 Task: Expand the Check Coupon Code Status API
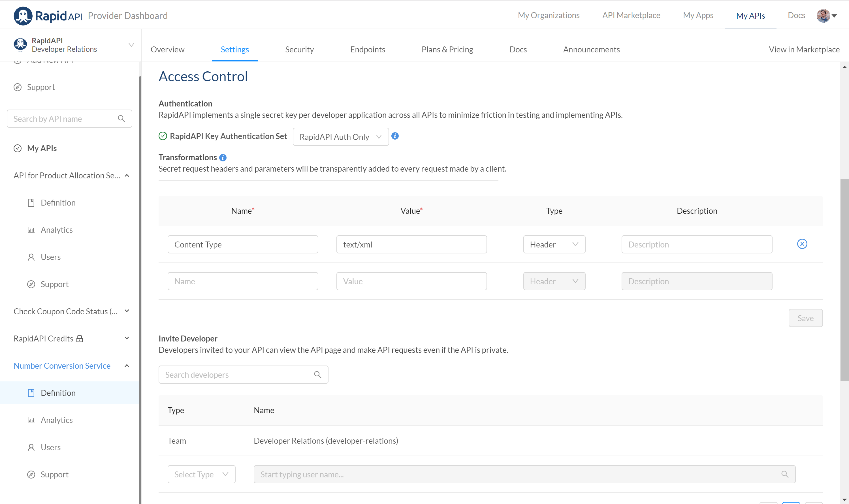127,311
